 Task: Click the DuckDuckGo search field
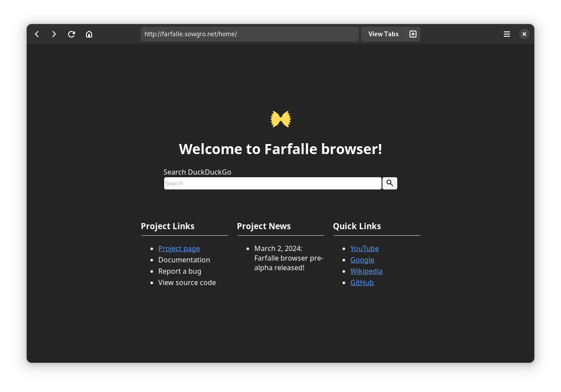pyautogui.click(x=272, y=183)
